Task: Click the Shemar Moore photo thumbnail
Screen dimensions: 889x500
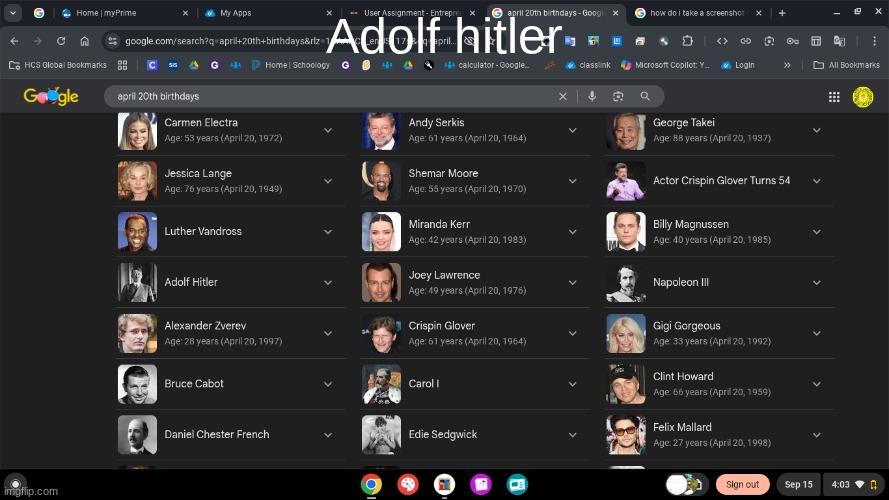Action: pyautogui.click(x=381, y=181)
